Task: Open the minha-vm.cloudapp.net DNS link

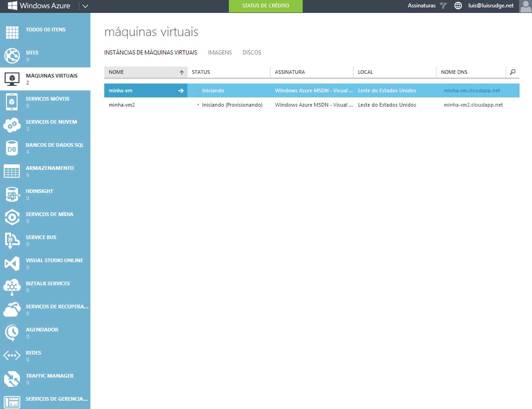Action: pyautogui.click(x=472, y=90)
